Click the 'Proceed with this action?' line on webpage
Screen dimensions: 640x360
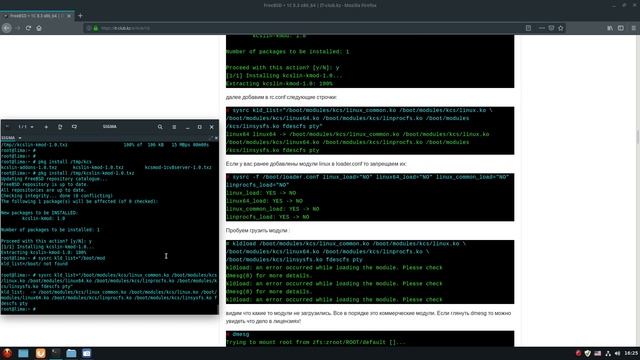pyautogui.click(x=282, y=67)
